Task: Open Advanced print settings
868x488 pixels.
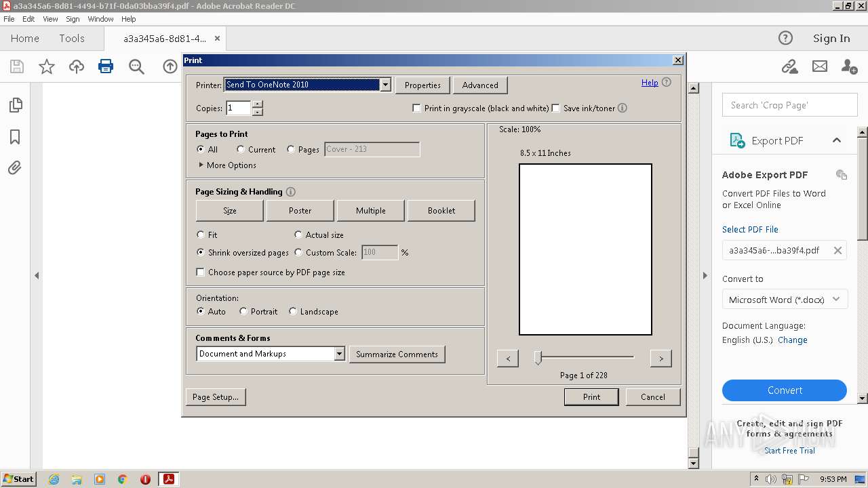Action: 480,85
